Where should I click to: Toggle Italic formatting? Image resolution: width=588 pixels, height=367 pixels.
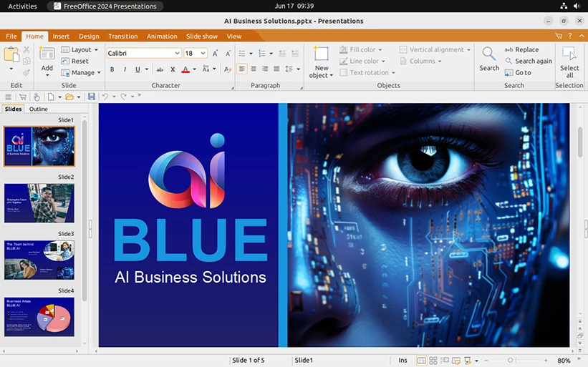pos(125,69)
